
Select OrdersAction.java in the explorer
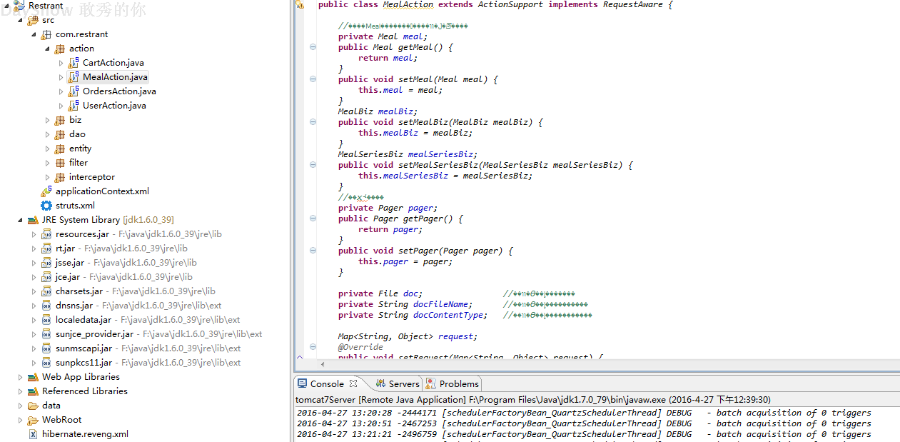[119, 91]
